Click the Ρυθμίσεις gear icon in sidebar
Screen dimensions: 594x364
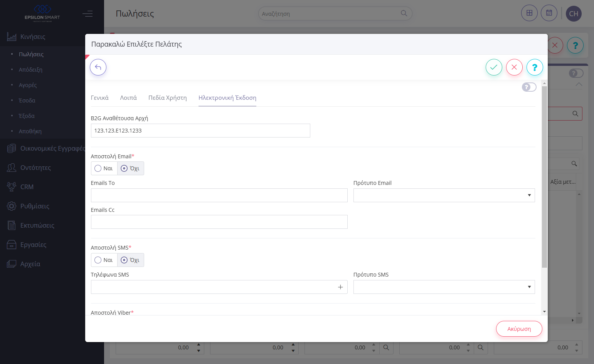pyautogui.click(x=12, y=206)
